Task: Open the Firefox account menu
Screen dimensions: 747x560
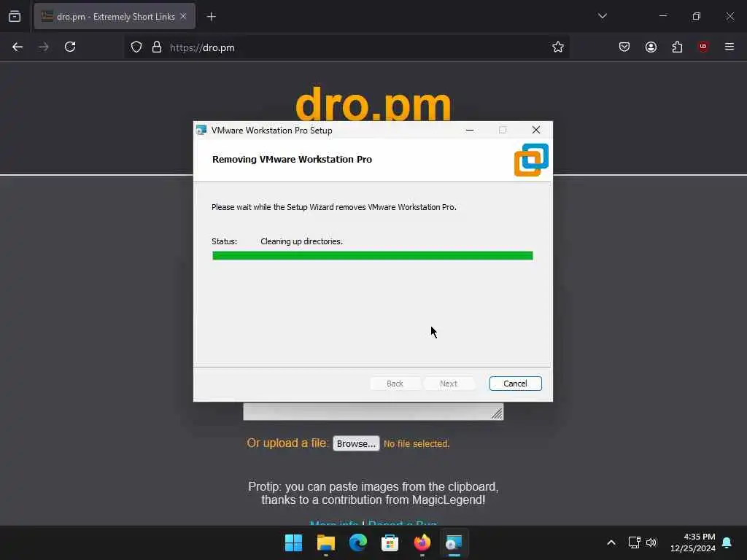Action: click(x=651, y=47)
